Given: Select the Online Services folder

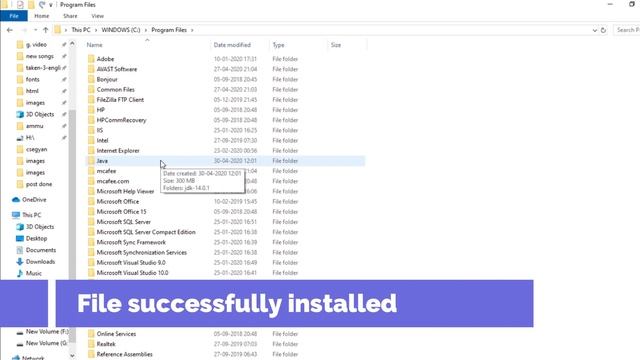Looking at the screenshot, I should (116, 334).
